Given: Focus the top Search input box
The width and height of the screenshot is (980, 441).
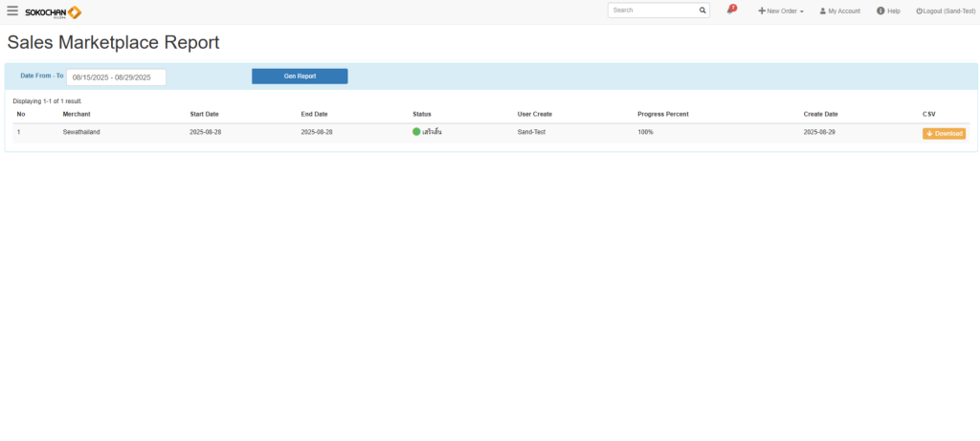Looking at the screenshot, I should [x=652, y=11].
